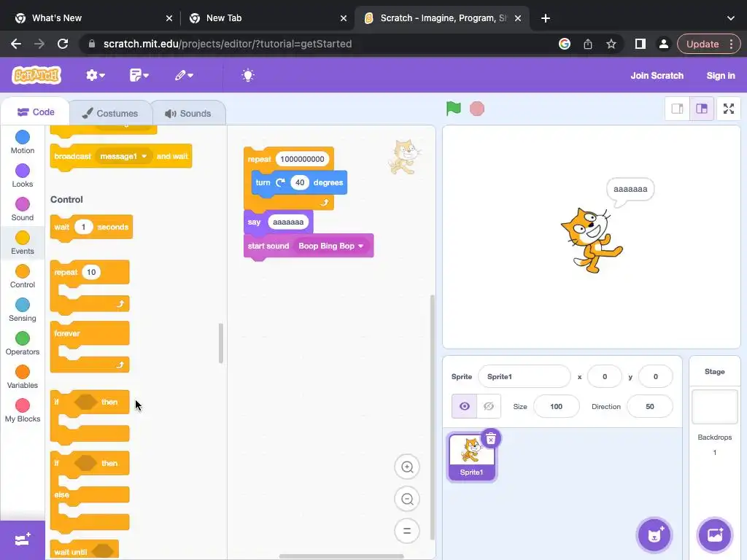This screenshot has height=560, width=747.
Task: Stop the project with red stop button
Action: (477, 109)
